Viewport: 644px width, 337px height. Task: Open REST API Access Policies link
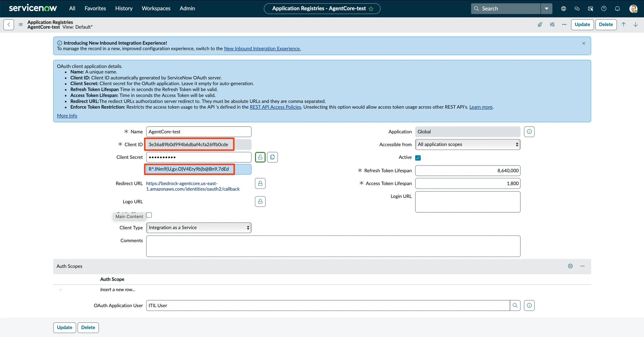(275, 107)
